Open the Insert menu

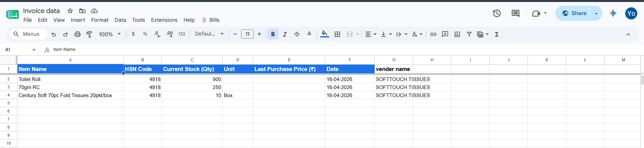click(78, 20)
